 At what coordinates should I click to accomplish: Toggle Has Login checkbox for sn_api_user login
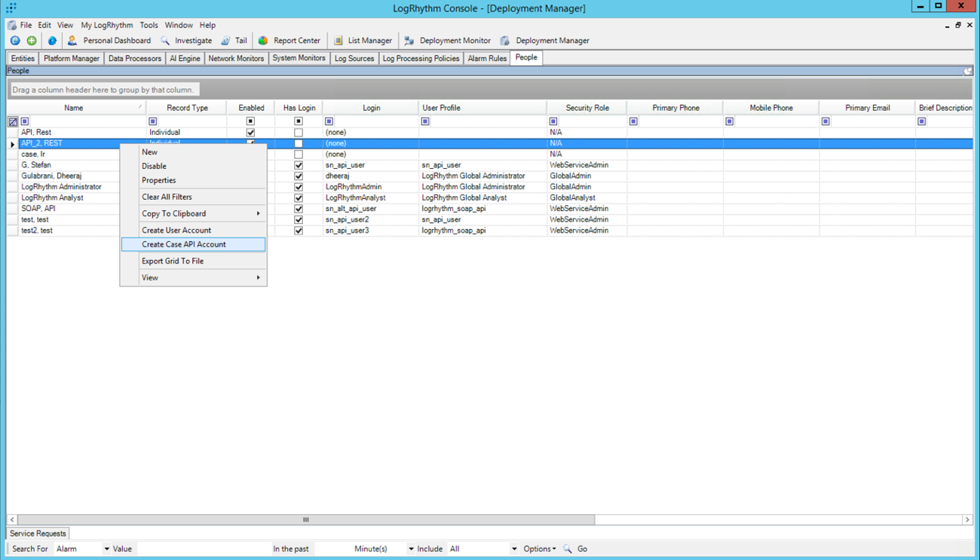299,165
